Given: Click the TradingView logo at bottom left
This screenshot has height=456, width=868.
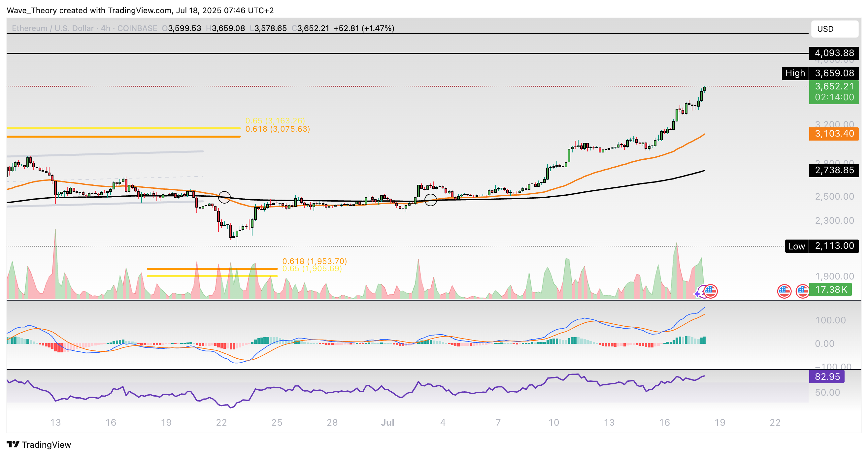Looking at the screenshot, I should (x=39, y=444).
